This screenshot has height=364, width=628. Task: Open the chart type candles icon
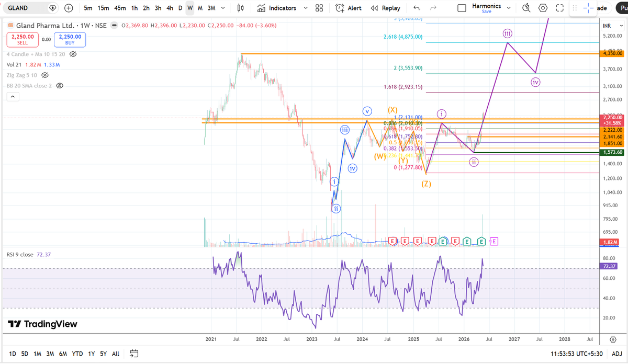click(x=240, y=8)
